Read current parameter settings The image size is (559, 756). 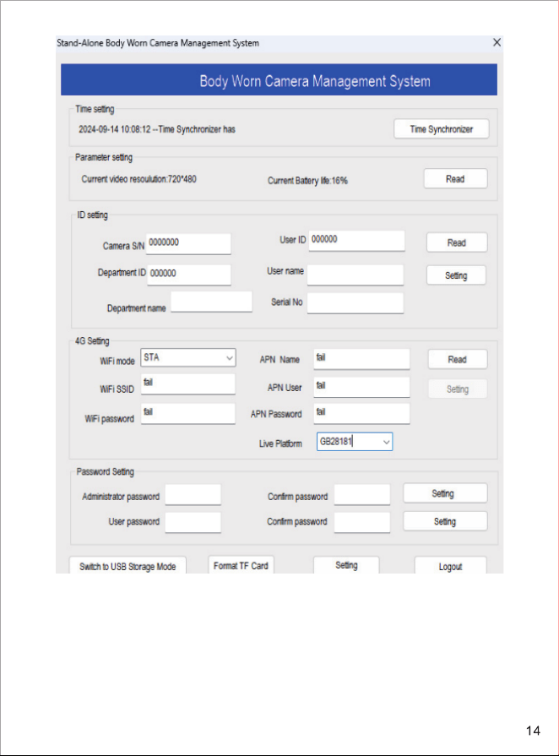pyautogui.click(x=455, y=179)
